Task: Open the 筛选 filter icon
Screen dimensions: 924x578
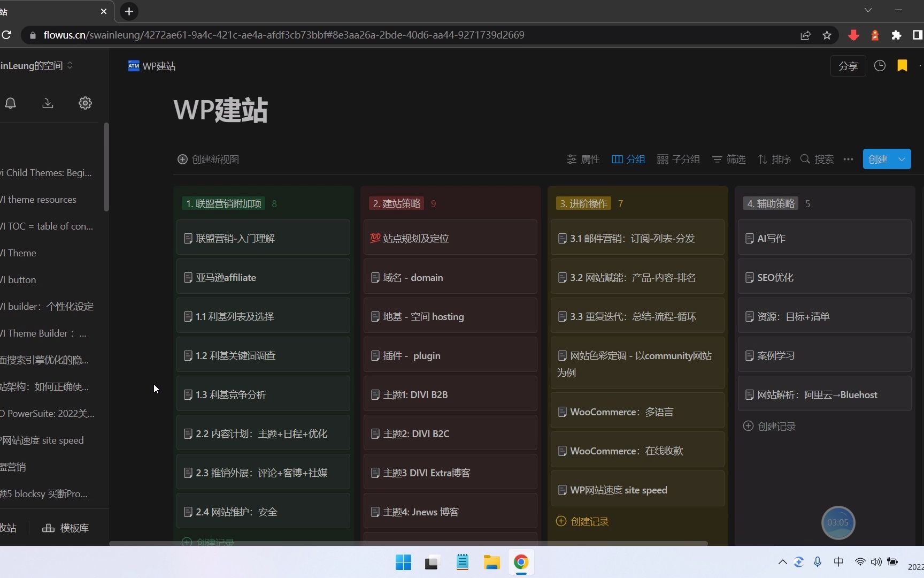Action: 717,159
